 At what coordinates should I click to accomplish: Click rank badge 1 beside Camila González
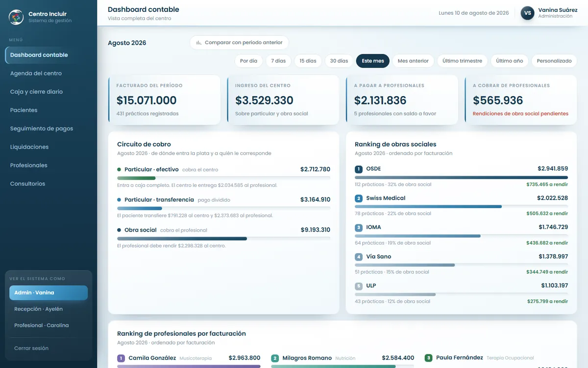point(121,359)
